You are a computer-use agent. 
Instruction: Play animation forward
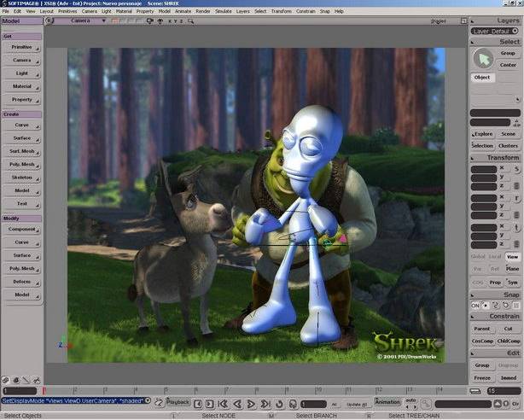tap(251, 404)
